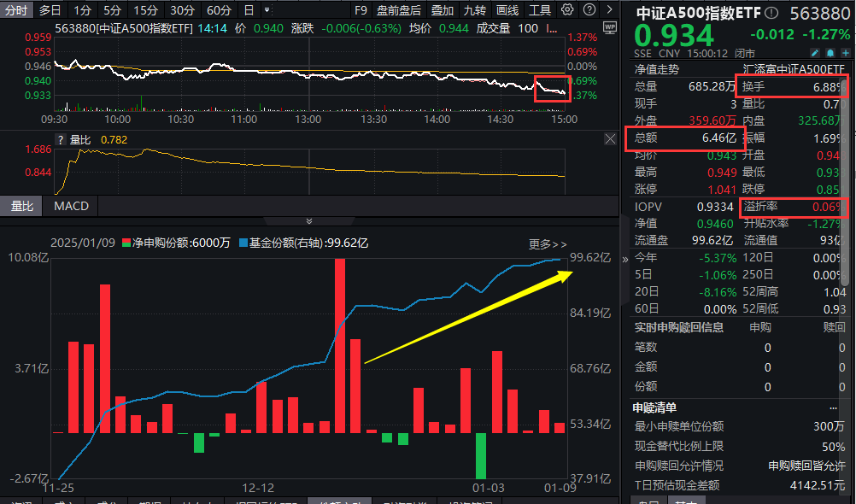
Task: Select the 九转 indicator icon
Action: pyautogui.click(x=475, y=9)
